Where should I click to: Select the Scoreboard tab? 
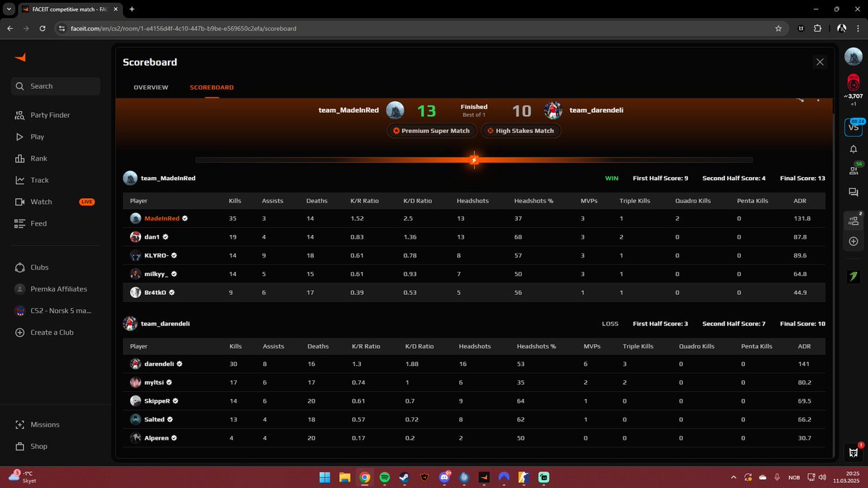[212, 87]
